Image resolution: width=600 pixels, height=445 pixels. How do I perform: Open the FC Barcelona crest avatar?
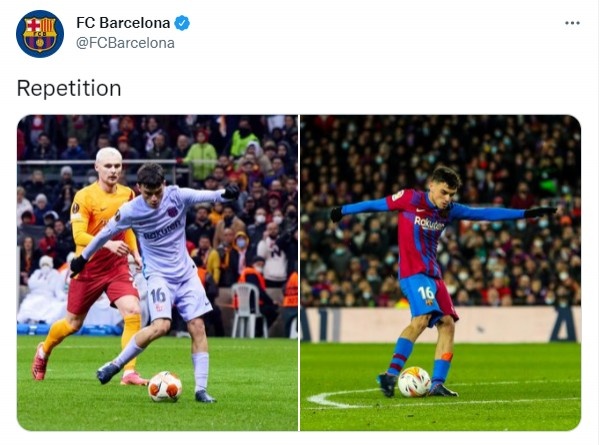click(40, 34)
